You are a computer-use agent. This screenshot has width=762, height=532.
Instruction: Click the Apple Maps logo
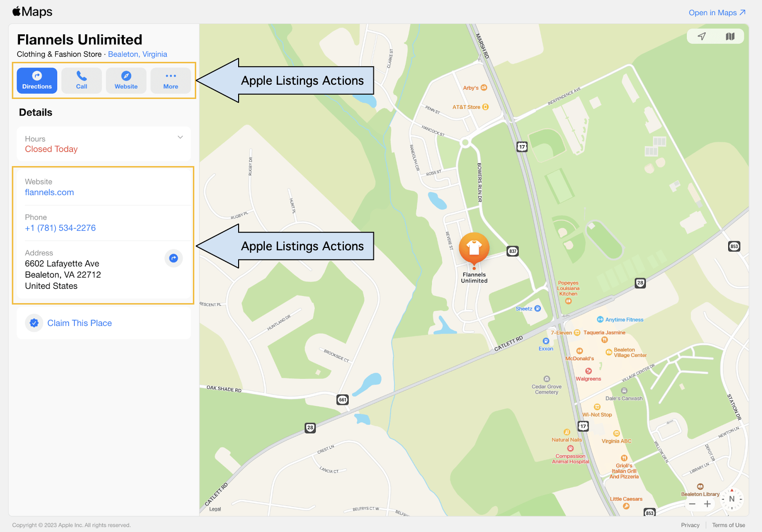(x=32, y=12)
